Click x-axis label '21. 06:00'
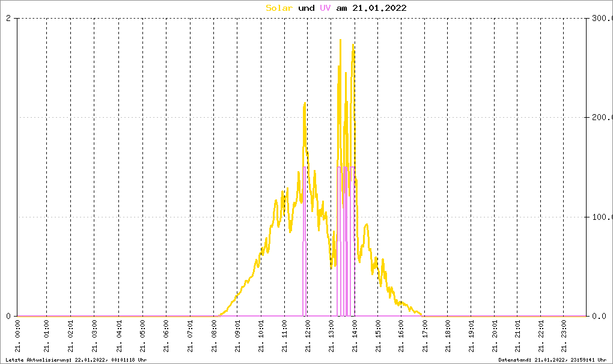The height and width of the screenshot is (364, 613). pos(166,336)
